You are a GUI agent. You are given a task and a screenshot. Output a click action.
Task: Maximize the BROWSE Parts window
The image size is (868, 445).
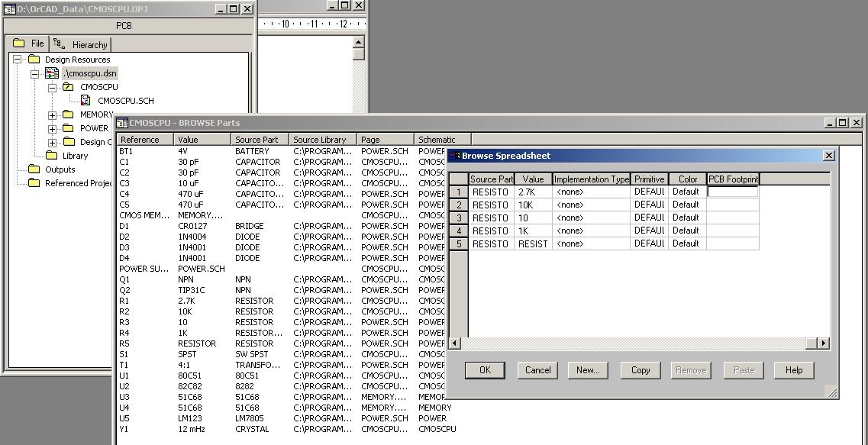click(x=842, y=123)
